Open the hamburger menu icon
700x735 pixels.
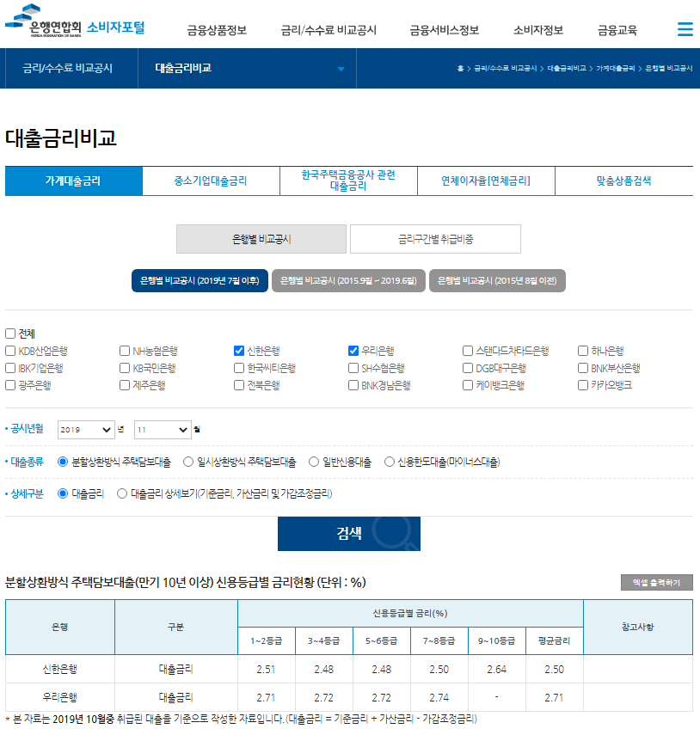[x=685, y=29]
